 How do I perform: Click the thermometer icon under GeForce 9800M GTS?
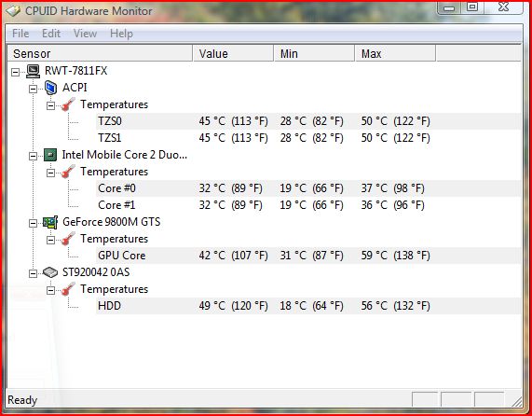pos(68,239)
